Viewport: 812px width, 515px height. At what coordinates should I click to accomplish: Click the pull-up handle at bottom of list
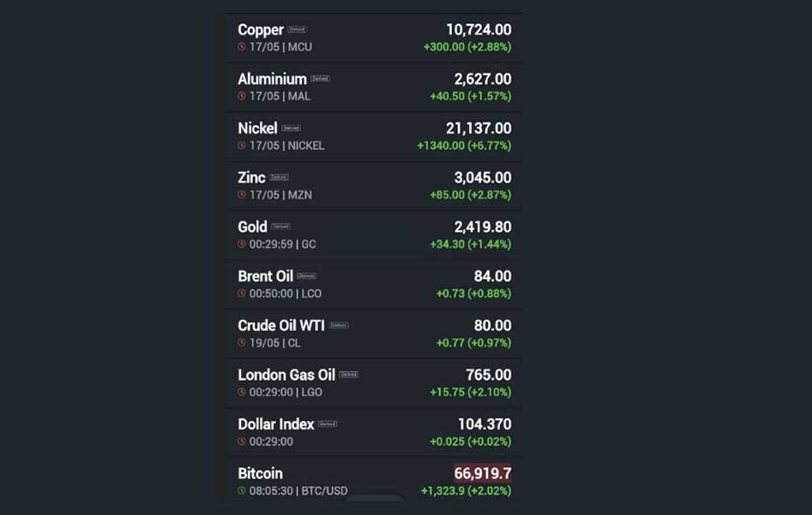(374, 498)
